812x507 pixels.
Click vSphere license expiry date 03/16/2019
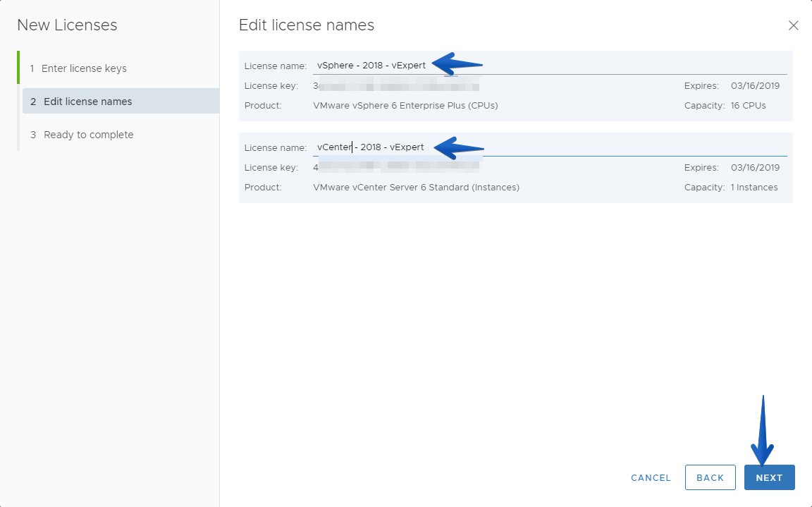(x=755, y=86)
